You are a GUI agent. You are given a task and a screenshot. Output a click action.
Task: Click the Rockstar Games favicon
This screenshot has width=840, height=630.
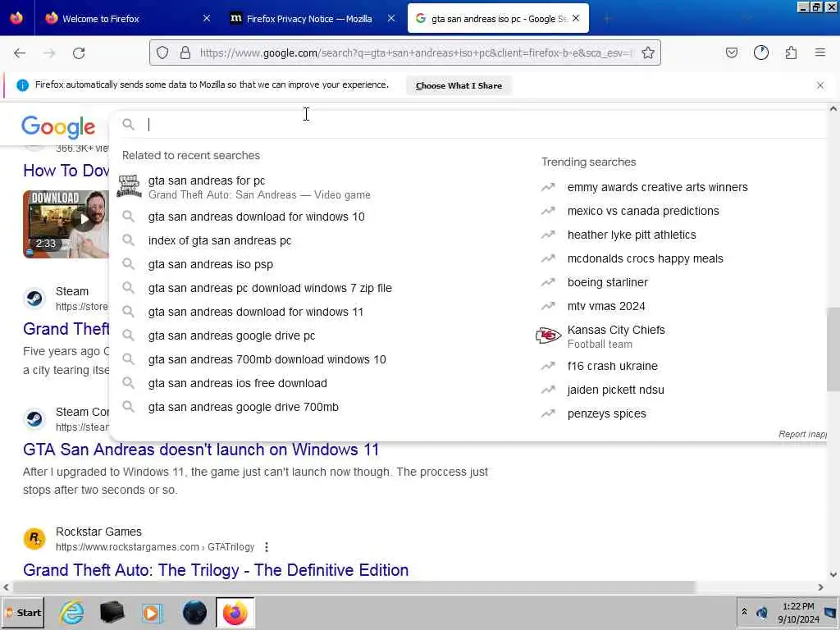click(34, 538)
